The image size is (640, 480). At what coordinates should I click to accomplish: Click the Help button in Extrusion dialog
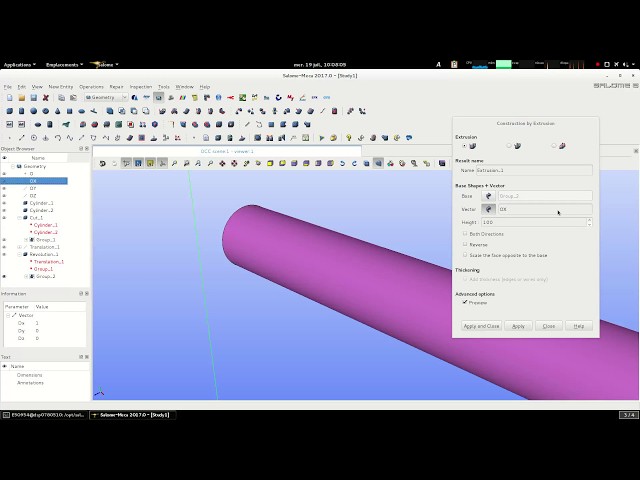579,326
